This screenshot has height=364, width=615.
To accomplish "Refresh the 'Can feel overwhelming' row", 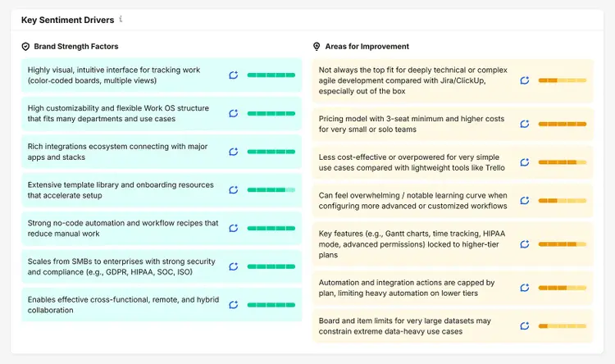I will coord(525,200).
